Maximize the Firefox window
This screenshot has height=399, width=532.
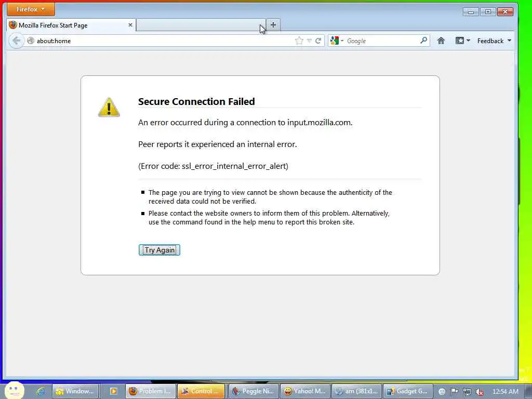[488, 12]
